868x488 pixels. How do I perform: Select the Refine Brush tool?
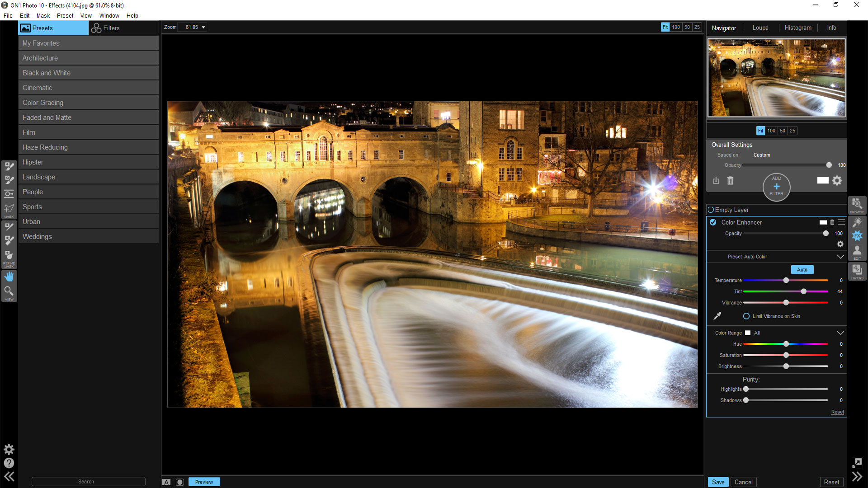(9, 227)
